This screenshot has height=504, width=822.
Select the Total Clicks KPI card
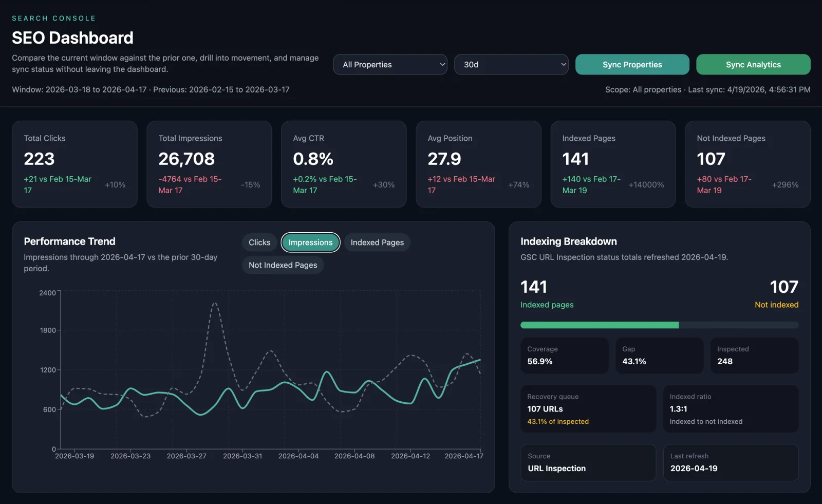74,164
